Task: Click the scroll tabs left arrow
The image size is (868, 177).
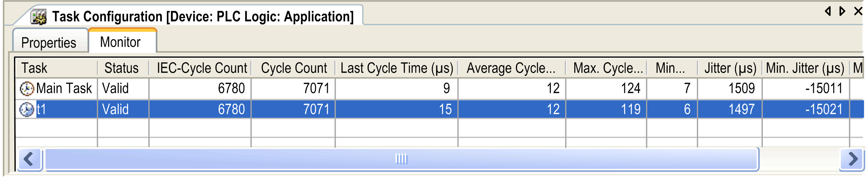Action: point(828,11)
